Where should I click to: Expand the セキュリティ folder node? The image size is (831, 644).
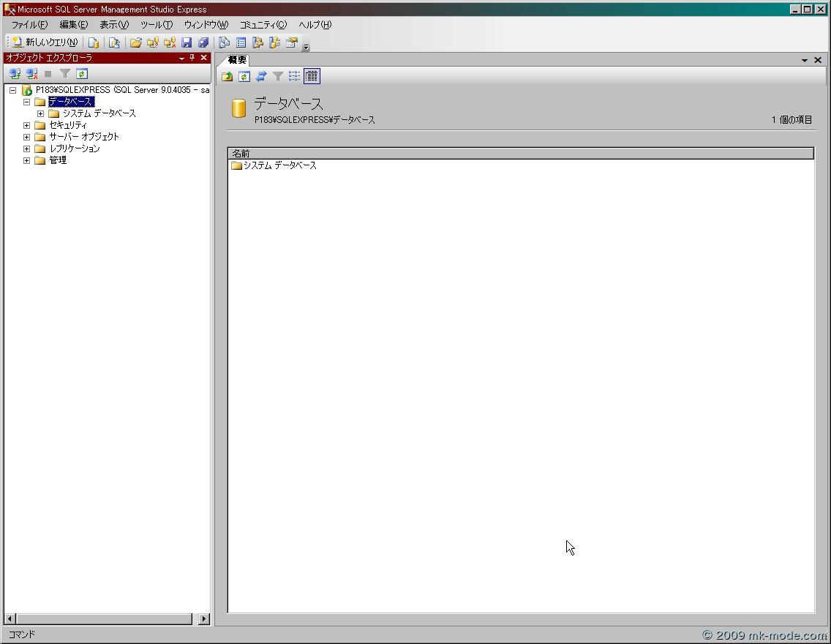coord(27,125)
